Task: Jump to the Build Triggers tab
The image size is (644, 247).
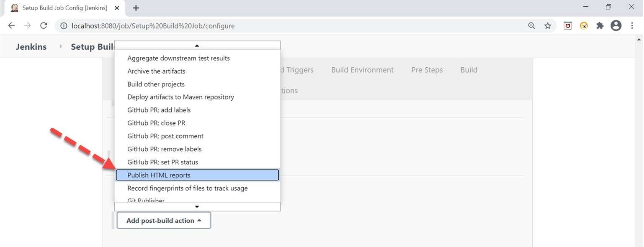Action: tap(297, 70)
